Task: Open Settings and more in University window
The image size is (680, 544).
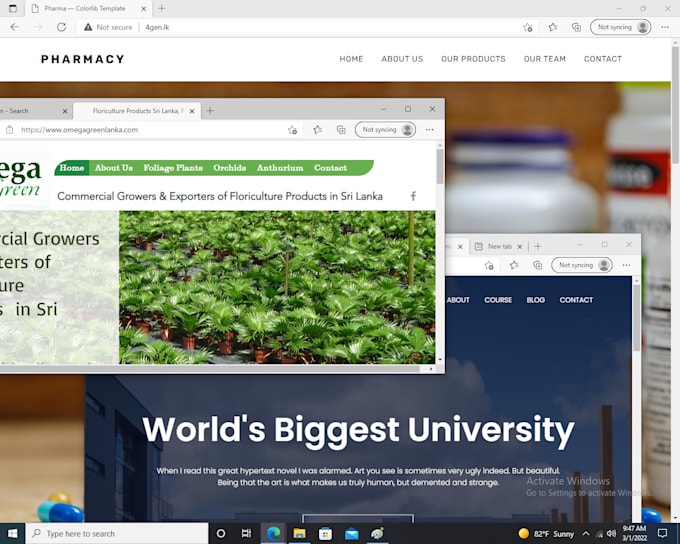Action: [626, 265]
